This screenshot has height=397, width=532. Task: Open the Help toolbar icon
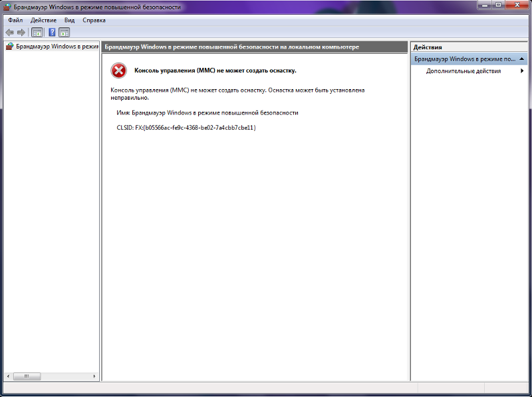coord(52,33)
